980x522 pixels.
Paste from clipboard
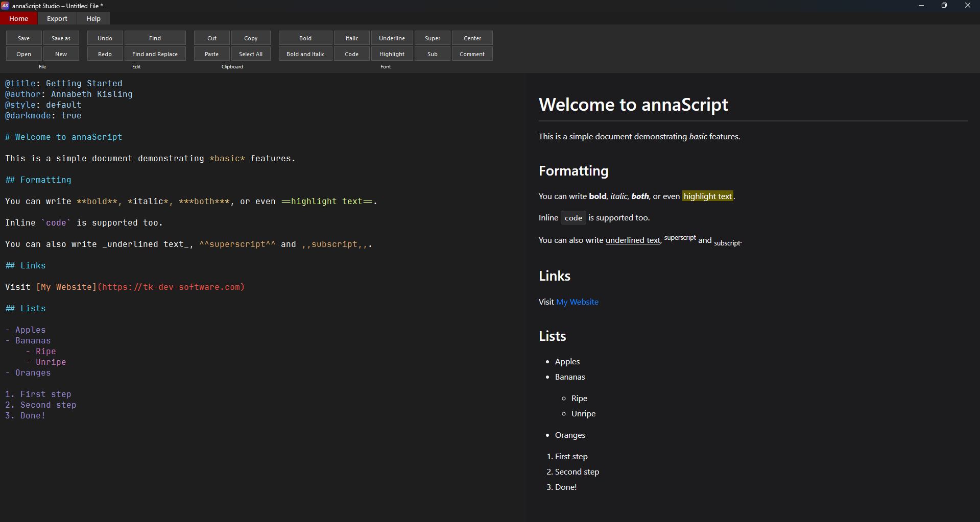tap(212, 54)
